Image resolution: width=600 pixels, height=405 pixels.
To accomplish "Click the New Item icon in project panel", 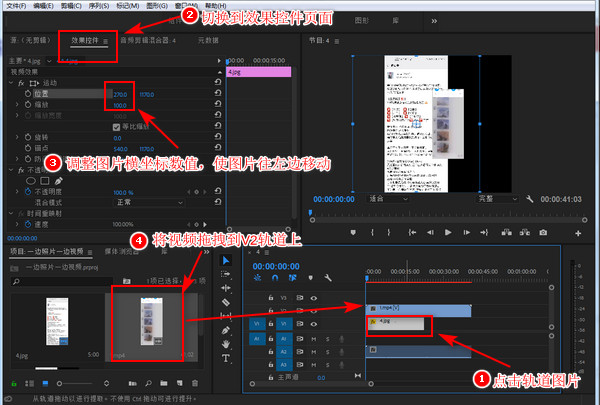I will (x=179, y=383).
